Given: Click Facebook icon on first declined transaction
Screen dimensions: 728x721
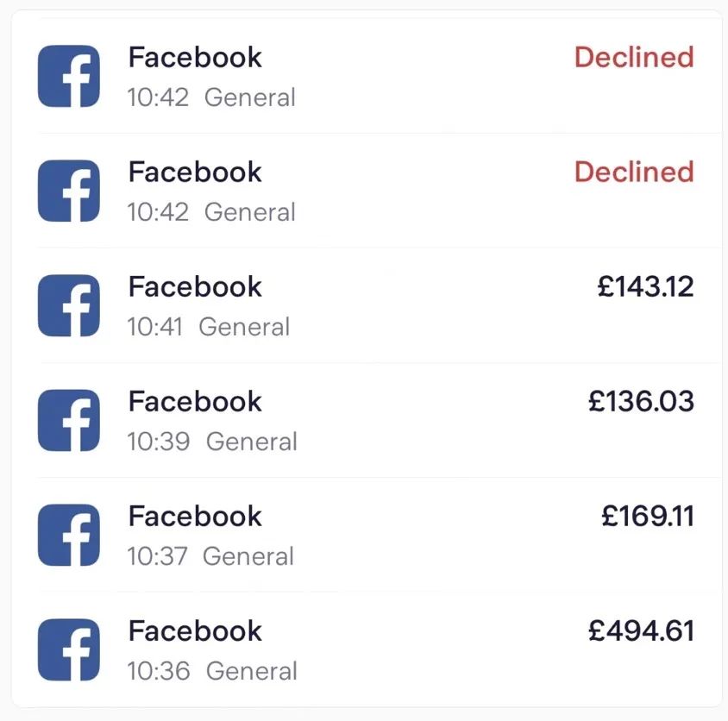Looking at the screenshot, I should 69,76.
